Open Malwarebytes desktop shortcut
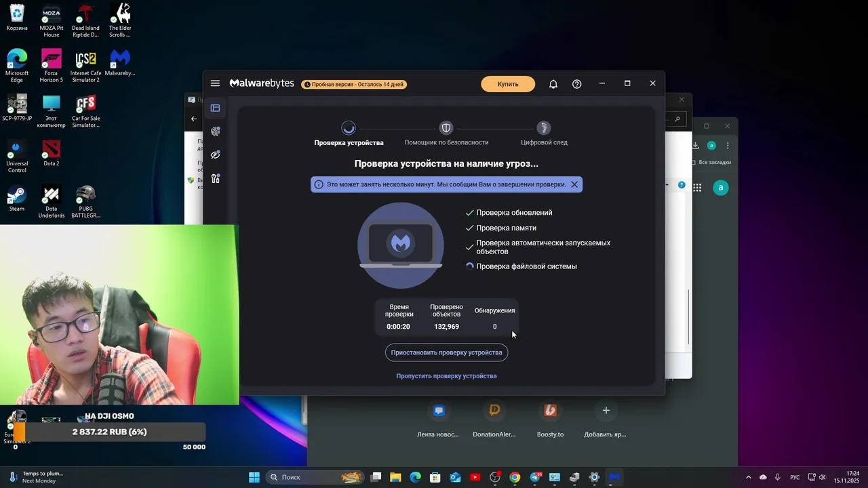This screenshot has width=868, height=488. pos(120,62)
